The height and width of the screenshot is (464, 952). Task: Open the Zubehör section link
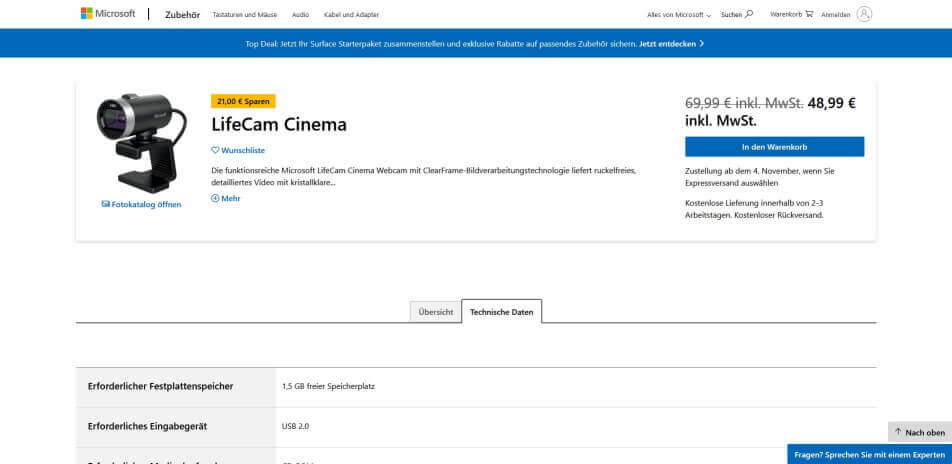pos(182,15)
